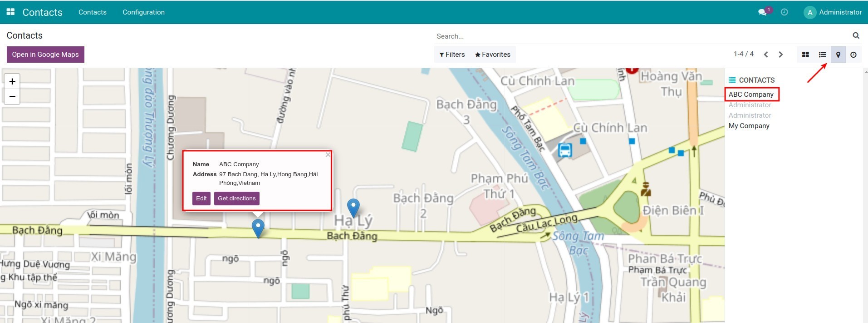The height and width of the screenshot is (323, 868).
Task: Select My Company in contacts list
Action: click(749, 126)
